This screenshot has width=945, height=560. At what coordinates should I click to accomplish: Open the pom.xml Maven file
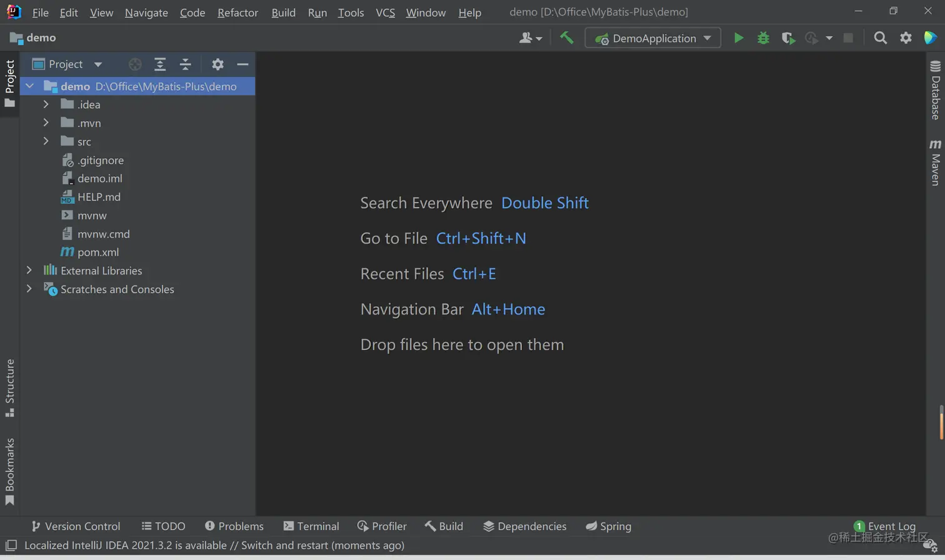click(x=90, y=252)
